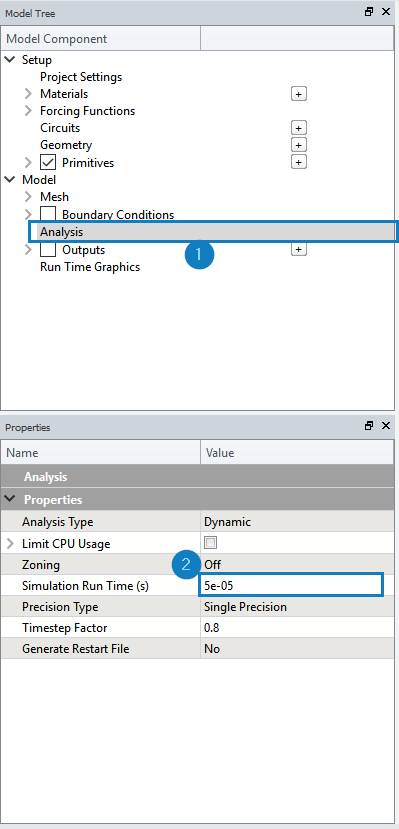Undock the Model Tree panel
The image size is (399, 829).
tap(369, 12)
